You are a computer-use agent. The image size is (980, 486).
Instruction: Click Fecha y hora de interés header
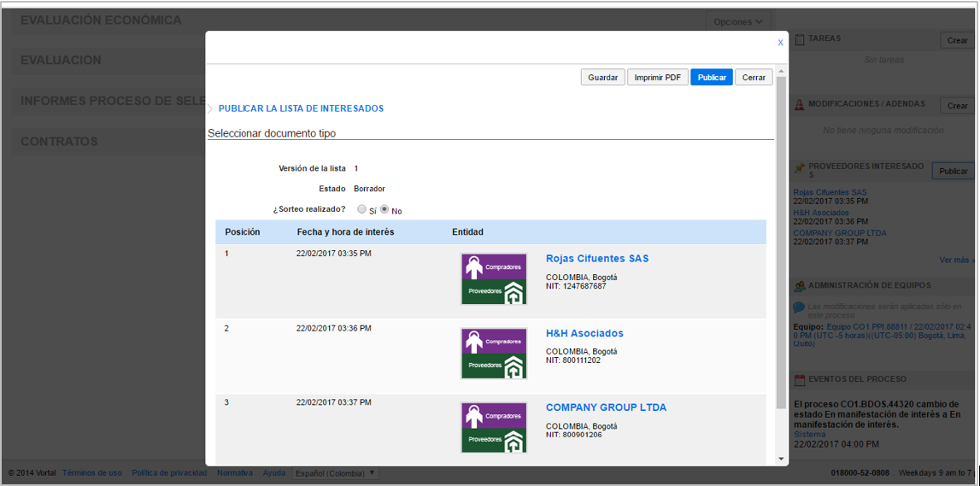tap(345, 231)
